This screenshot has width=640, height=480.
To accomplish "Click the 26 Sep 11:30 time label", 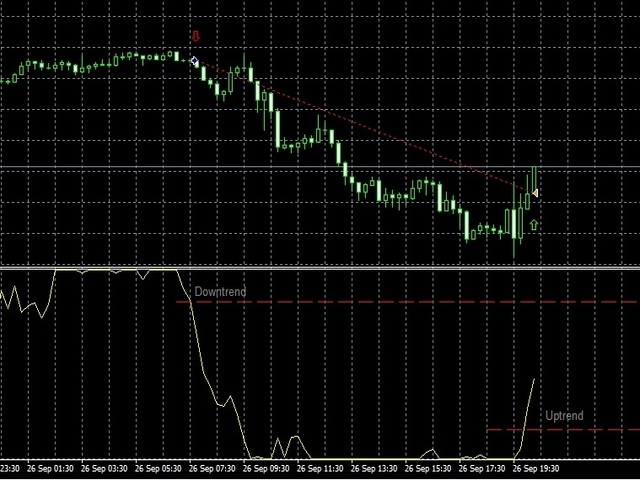I will (320, 469).
